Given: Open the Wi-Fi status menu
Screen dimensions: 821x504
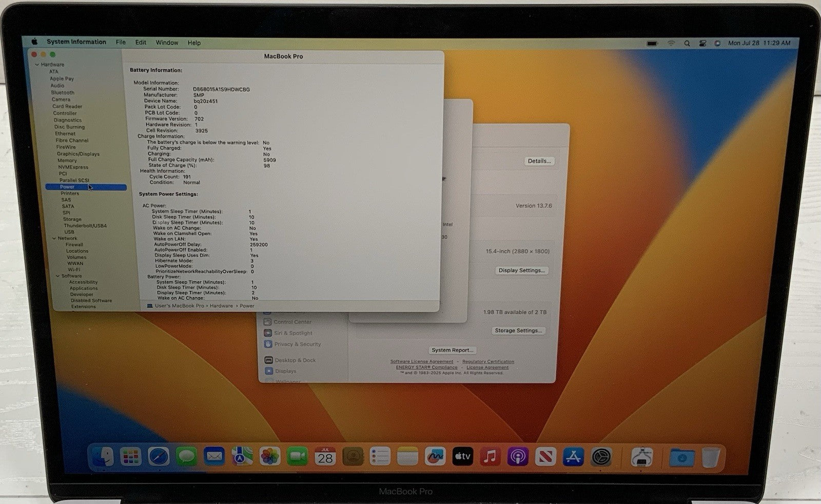Looking at the screenshot, I should (671, 44).
